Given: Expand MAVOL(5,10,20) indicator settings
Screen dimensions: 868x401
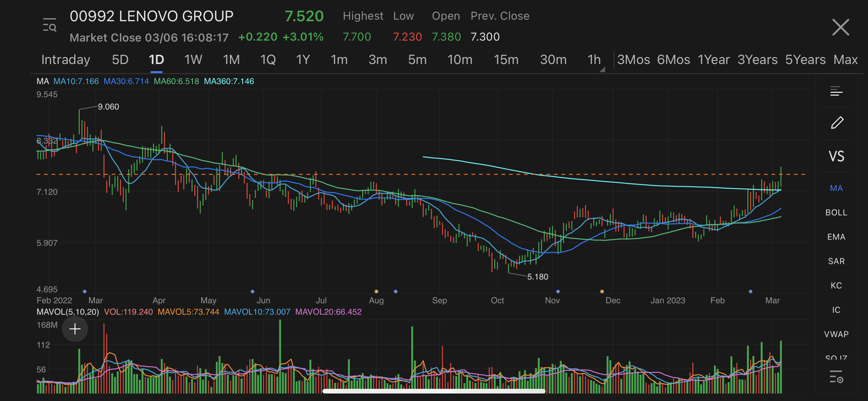Looking at the screenshot, I should [67, 312].
